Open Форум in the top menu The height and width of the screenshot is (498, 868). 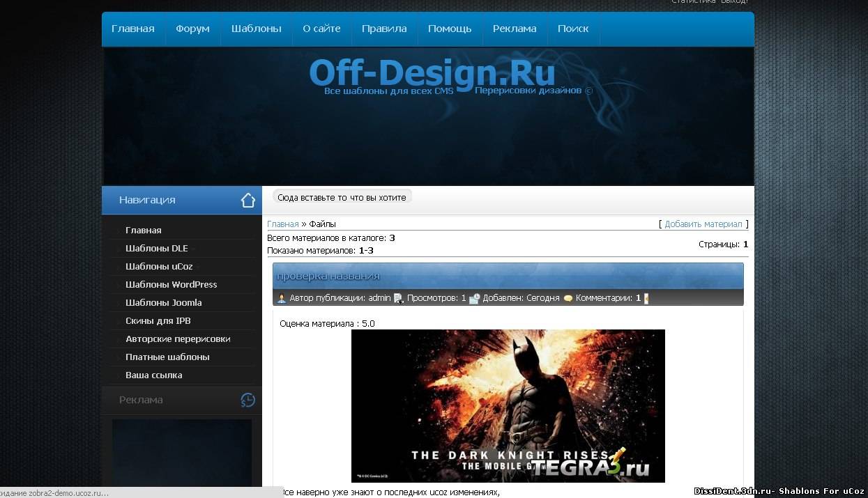(192, 29)
